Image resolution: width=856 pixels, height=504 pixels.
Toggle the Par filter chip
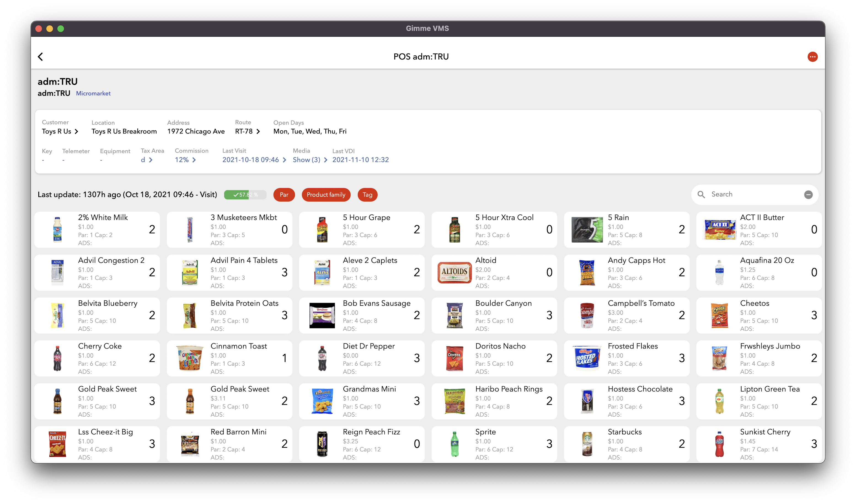pos(284,195)
